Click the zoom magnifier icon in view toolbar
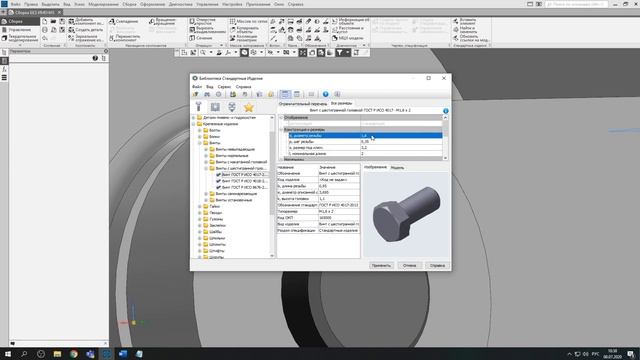The width and height of the screenshot is (640, 360). click(x=203, y=53)
